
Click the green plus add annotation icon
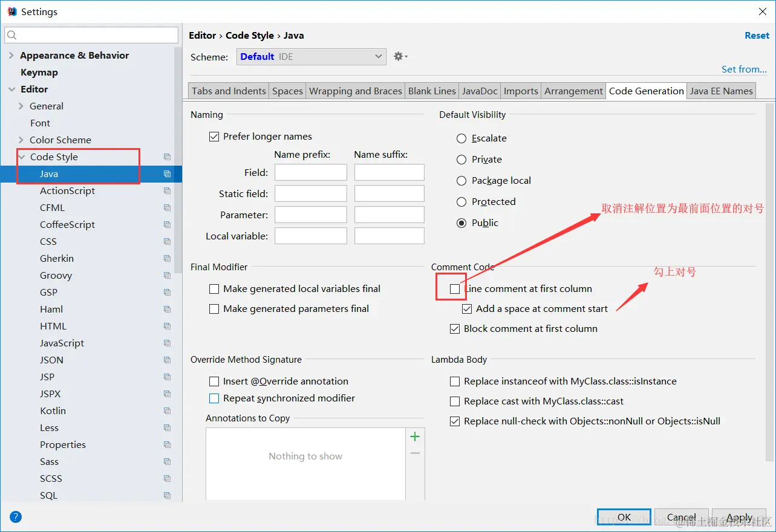(415, 436)
